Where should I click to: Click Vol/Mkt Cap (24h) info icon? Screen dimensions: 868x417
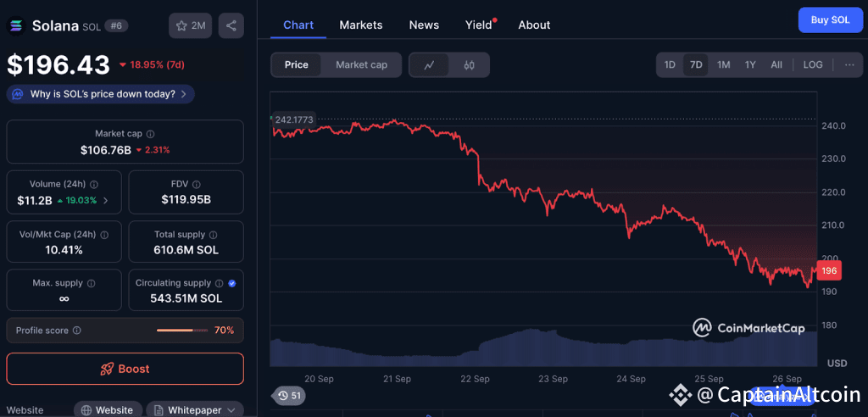tap(104, 235)
